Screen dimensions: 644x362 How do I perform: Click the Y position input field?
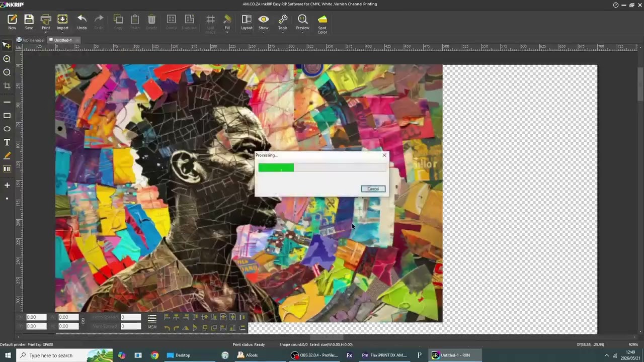click(x=36, y=326)
